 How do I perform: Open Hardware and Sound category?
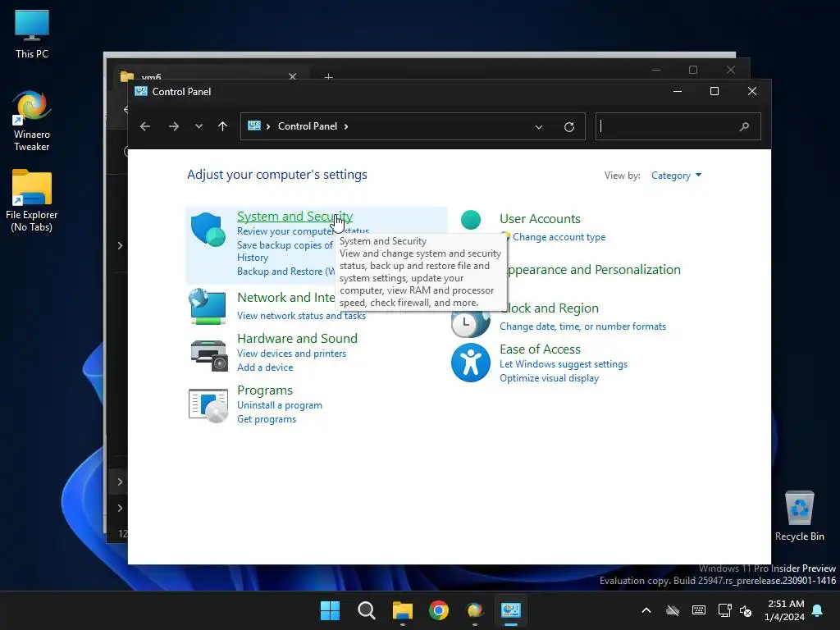(x=297, y=339)
